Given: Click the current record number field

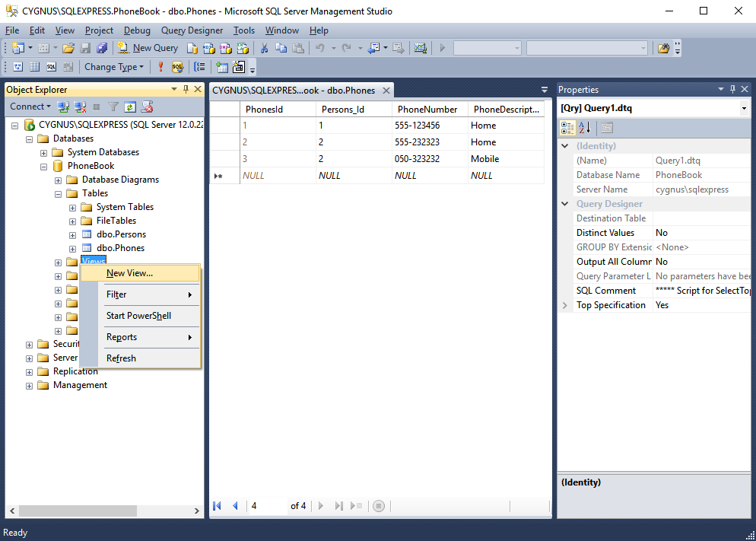Looking at the screenshot, I should point(268,506).
